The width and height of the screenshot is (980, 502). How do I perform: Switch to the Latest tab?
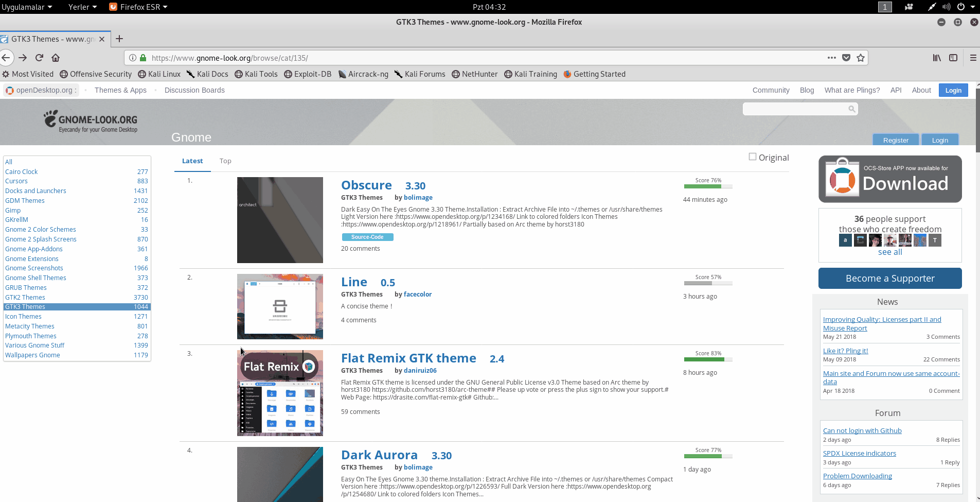(192, 161)
